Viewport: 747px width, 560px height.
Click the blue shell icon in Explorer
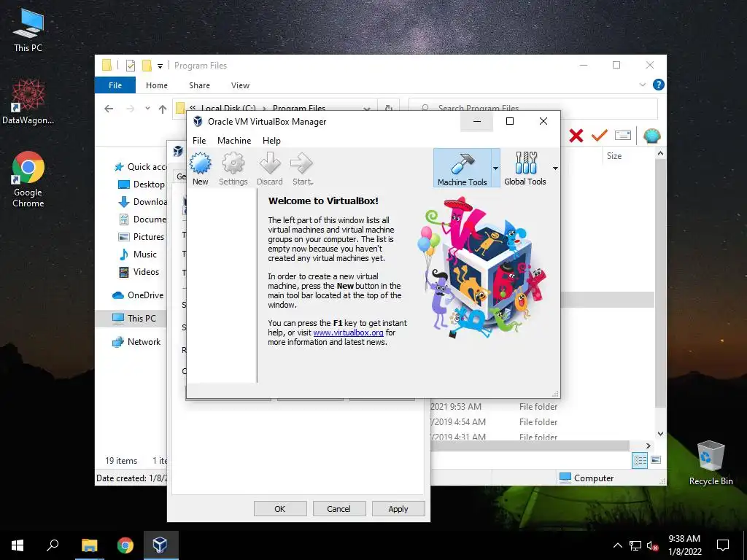click(x=651, y=136)
